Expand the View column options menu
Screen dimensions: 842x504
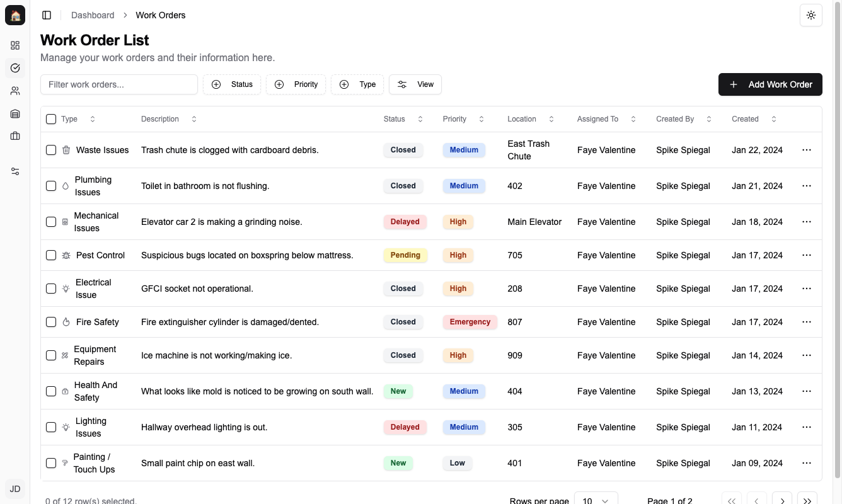(x=415, y=84)
